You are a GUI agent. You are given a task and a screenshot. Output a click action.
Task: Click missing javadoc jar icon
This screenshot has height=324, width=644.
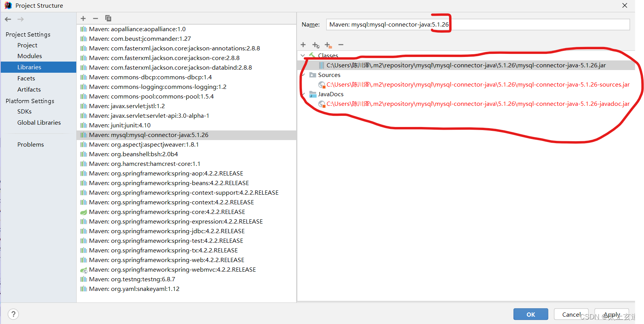(x=322, y=104)
